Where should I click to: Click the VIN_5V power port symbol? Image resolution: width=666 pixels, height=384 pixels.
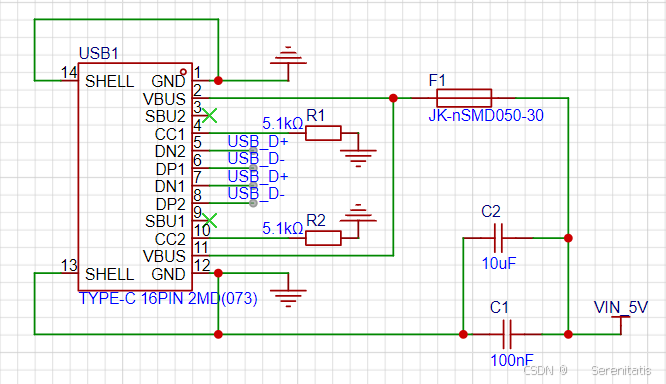(x=621, y=325)
